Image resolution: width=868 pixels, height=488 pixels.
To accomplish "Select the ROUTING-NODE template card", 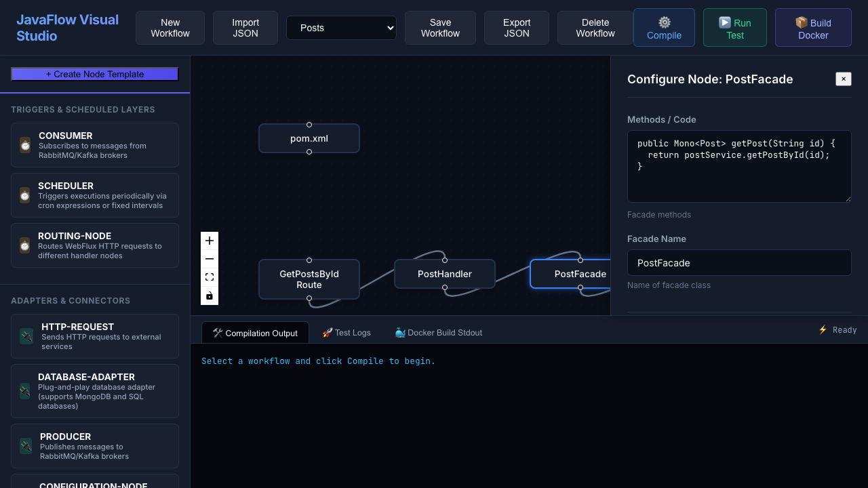I will tap(95, 245).
